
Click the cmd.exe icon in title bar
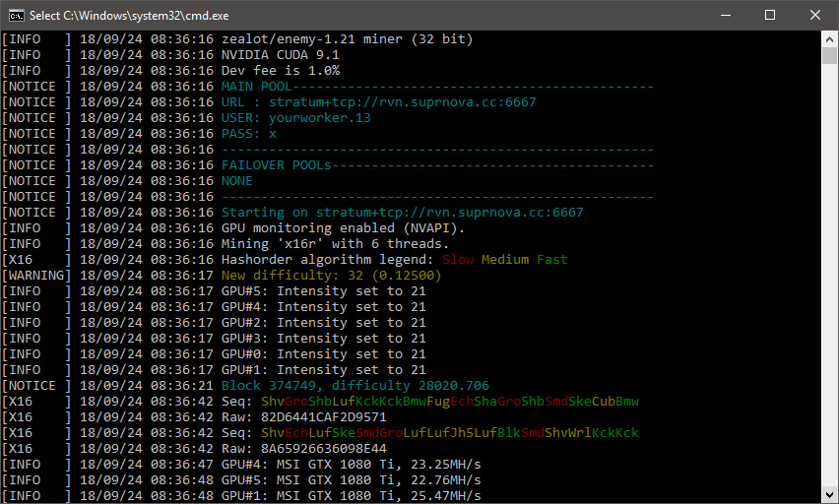[x=16, y=15]
